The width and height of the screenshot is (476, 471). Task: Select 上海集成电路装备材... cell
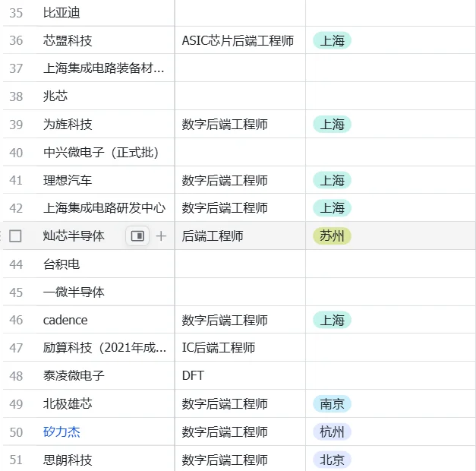coord(104,68)
